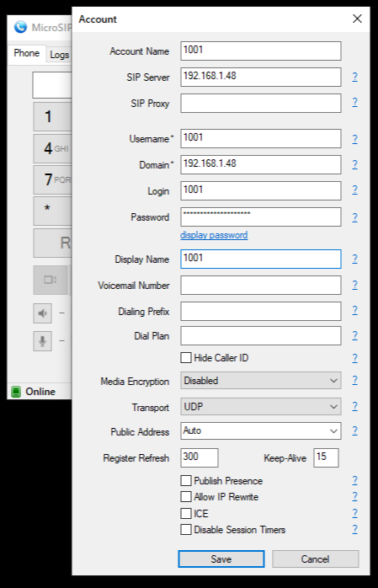The width and height of the screenshot is (378, 588).
Task: Click the MicroSIP dial number input box
Action: tap(52, 85)
